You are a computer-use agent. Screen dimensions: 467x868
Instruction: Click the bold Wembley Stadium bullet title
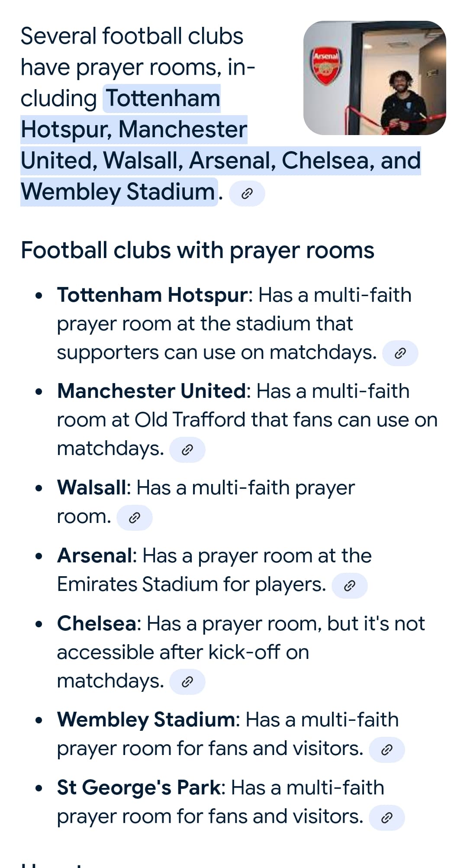(146, 720)
